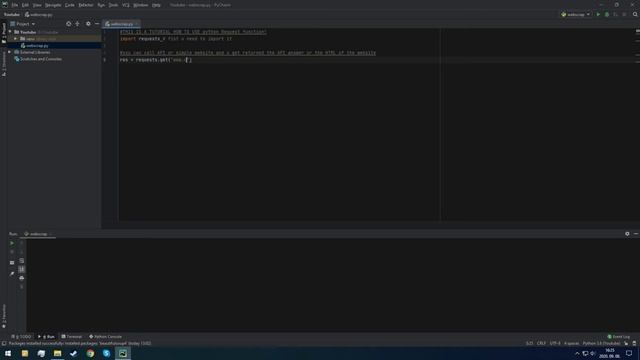The image size is (640, 360).
Task: Click the restore layout icon in Run panel
Action: click(x=12, y=262)
